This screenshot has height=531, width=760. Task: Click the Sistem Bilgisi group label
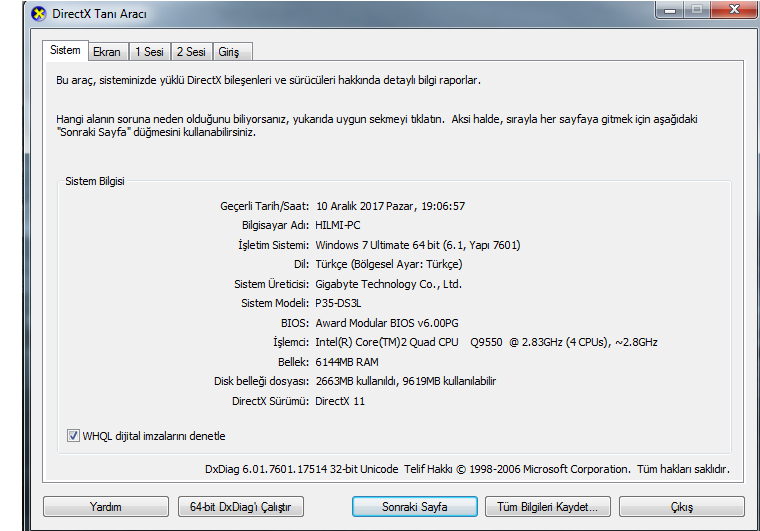pos(95,181)
